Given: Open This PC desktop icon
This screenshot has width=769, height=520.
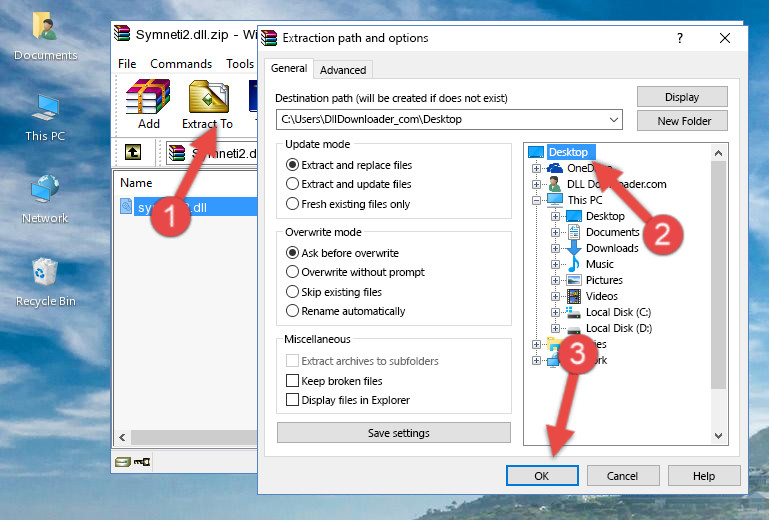Looking at the screenshot, I should (x=45, y=117).
